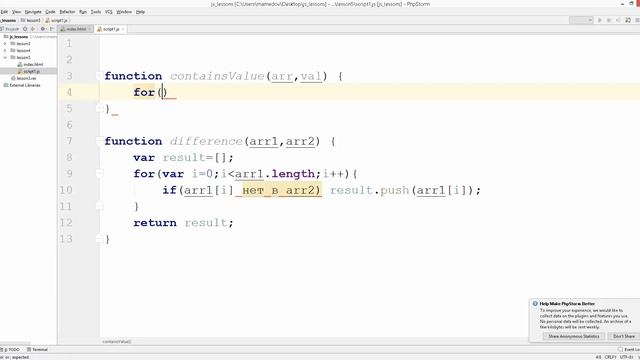Open the View menu
640x360 pixels.
coord(16,12)
